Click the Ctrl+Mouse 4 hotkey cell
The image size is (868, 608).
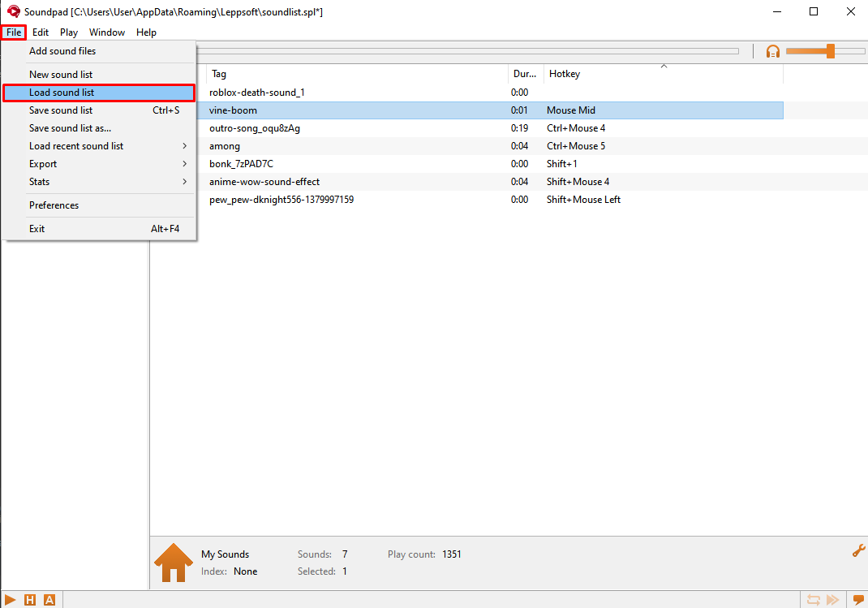click(x=576, y=128)
